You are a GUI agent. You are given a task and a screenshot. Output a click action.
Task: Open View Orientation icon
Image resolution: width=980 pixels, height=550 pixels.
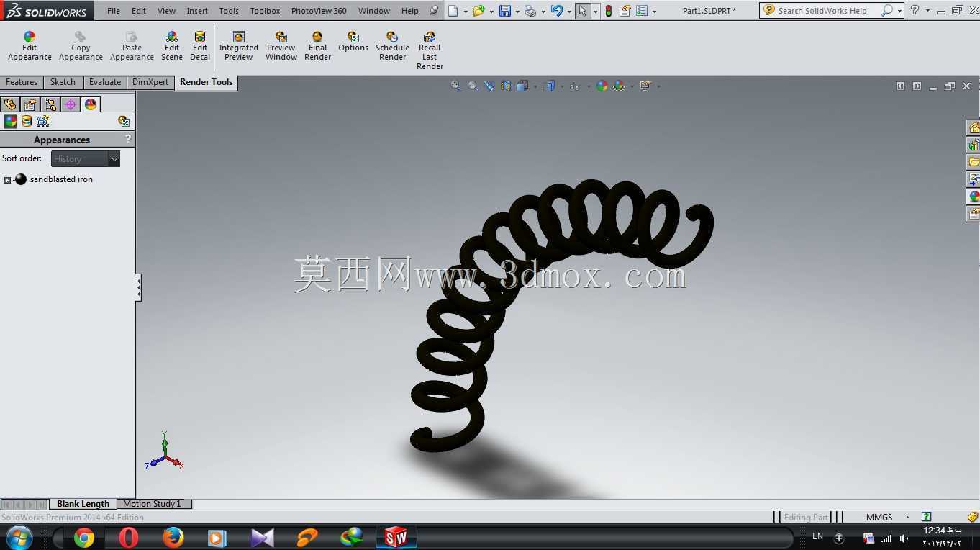(522, 86)
